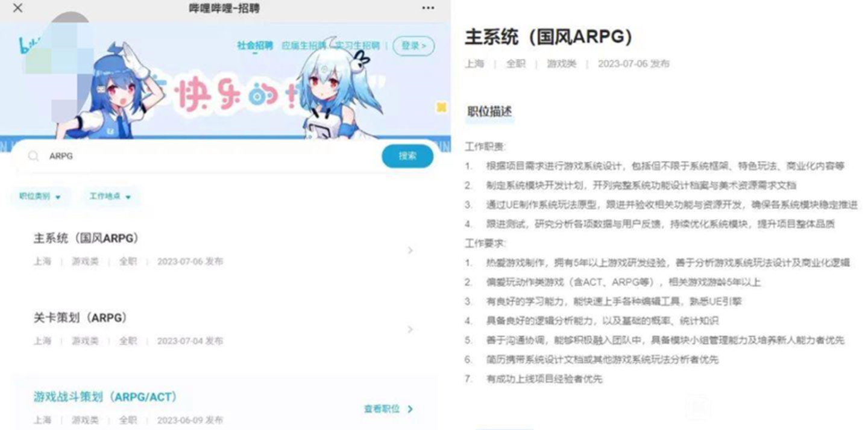This screenshot has width=868, height=430.
Task: Click the arrow next to 查看职位
Action: (x=410, y=409)
